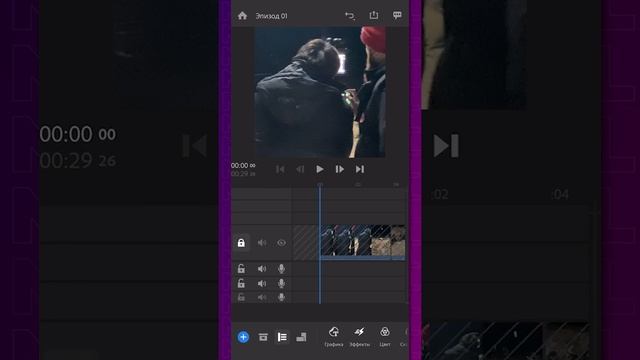Record voiceover on the first audio track
This screenshot has height=360, width=640.
pos(281,269)
